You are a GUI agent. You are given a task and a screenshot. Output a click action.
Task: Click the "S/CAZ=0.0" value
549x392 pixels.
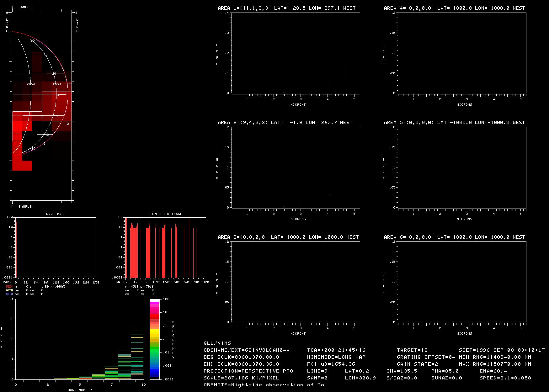[x=402, y=378]
